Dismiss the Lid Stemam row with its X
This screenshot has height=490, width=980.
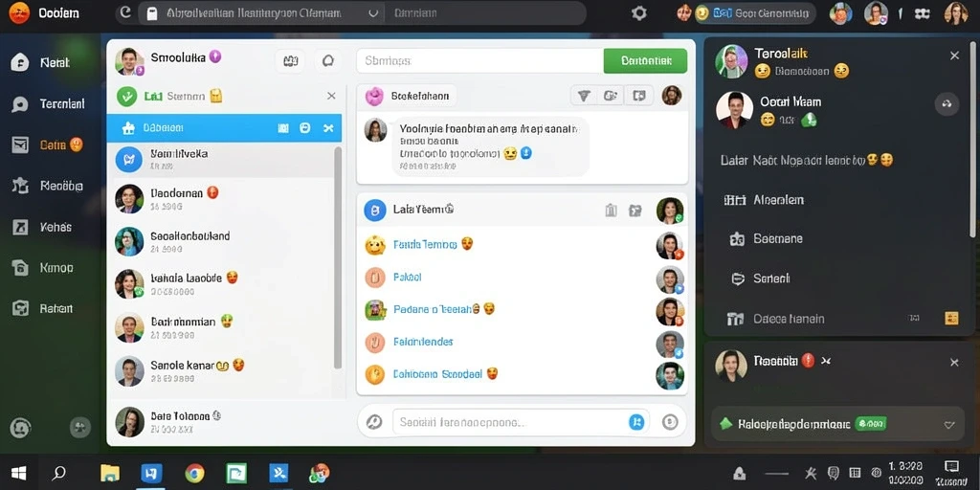(x=331, y=96)
